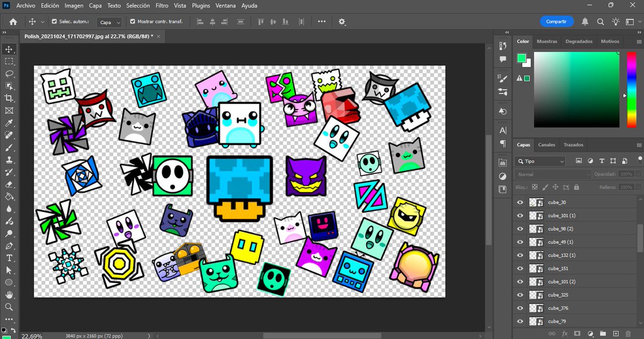Select the Spot Healing Brush tool
The image size is (644, 339).
click(x=9, y=135)
